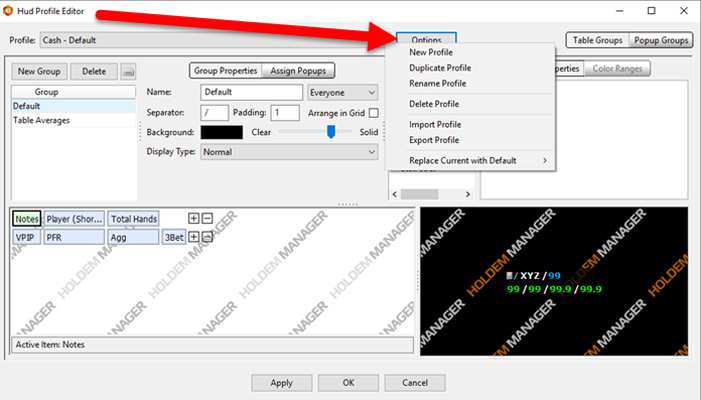Remove item with minus icon in Notes row
This screenshot has width=701, height=400.
tap(207, 219)
